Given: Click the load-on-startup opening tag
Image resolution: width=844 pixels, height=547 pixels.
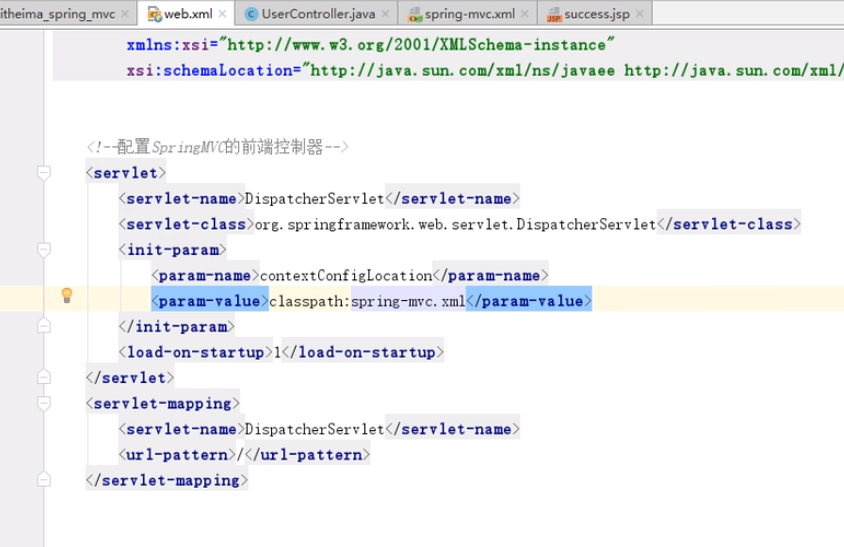Looking at the screenshot, I should coord(196,352).
